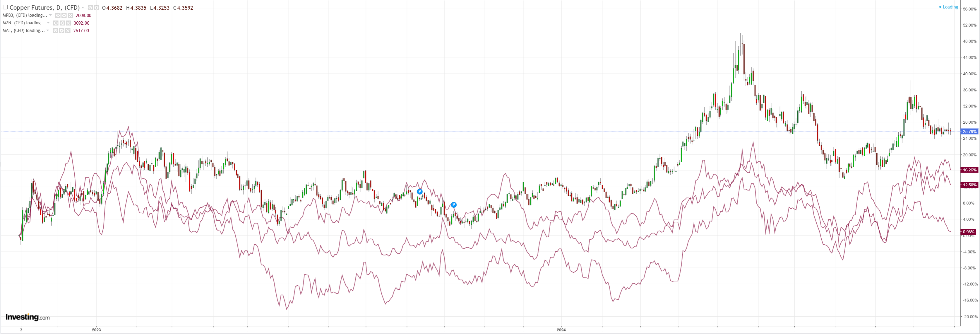Click second blue P marker on chart
Viewport: 980px width, 334px height.
pyautogui.click(x=453, y=205)
